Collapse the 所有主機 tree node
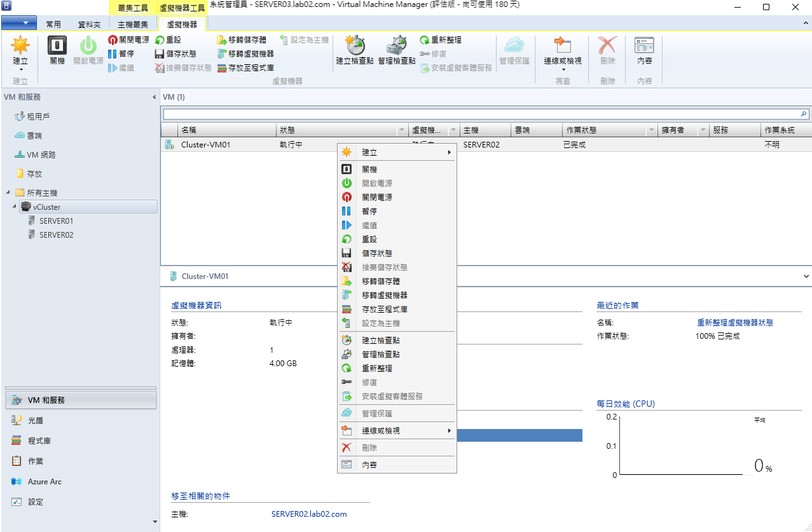This screenshot has height=532, width=812. click(x=8, y=193)
